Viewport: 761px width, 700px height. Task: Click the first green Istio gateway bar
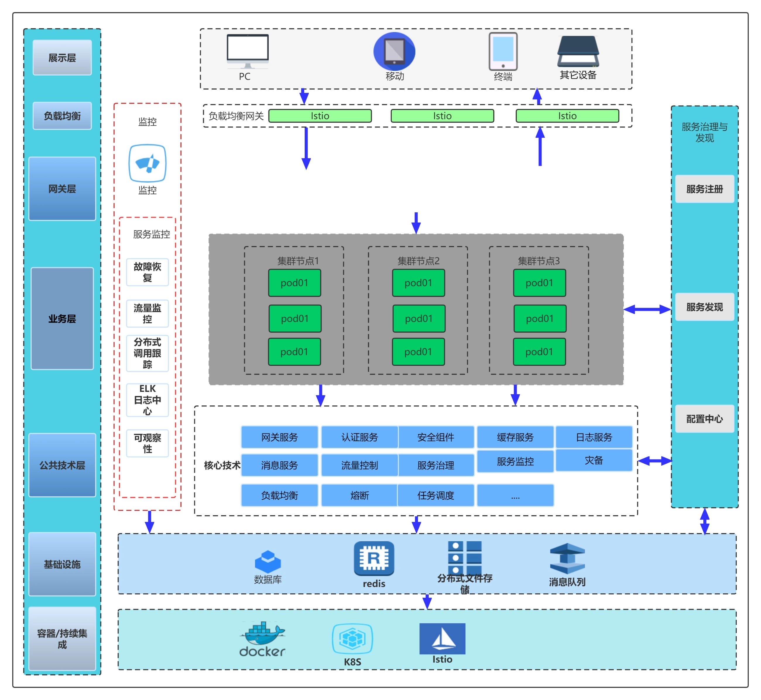pos(320,116)
